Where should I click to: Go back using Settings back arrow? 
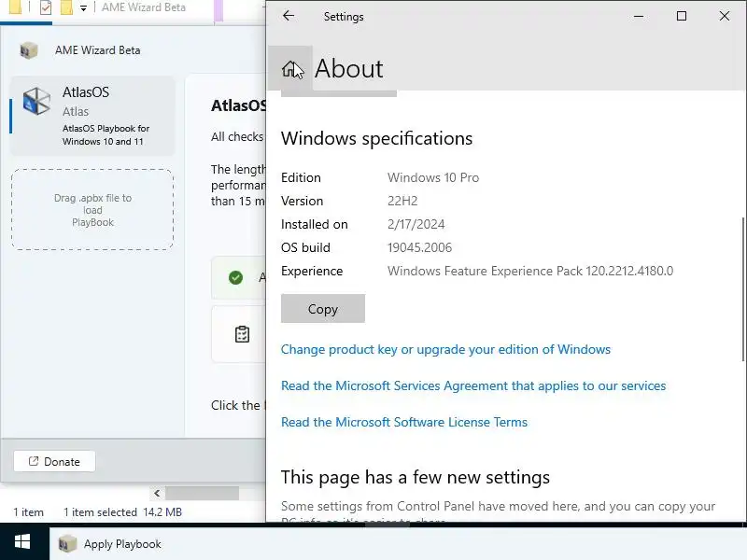coord(289,16)
